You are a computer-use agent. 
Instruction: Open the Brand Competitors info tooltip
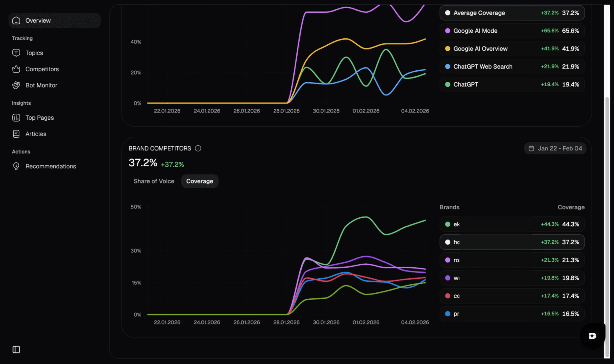click(198, 148)
